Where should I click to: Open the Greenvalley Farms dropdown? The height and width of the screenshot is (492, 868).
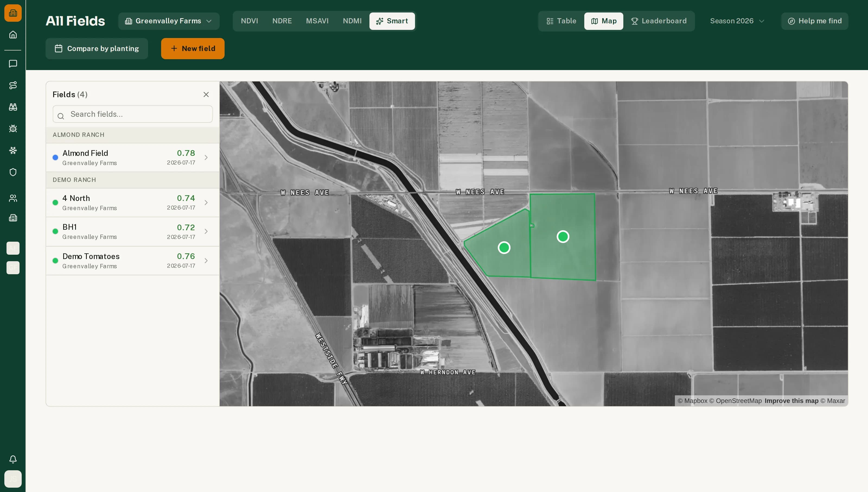coord(169,21)
